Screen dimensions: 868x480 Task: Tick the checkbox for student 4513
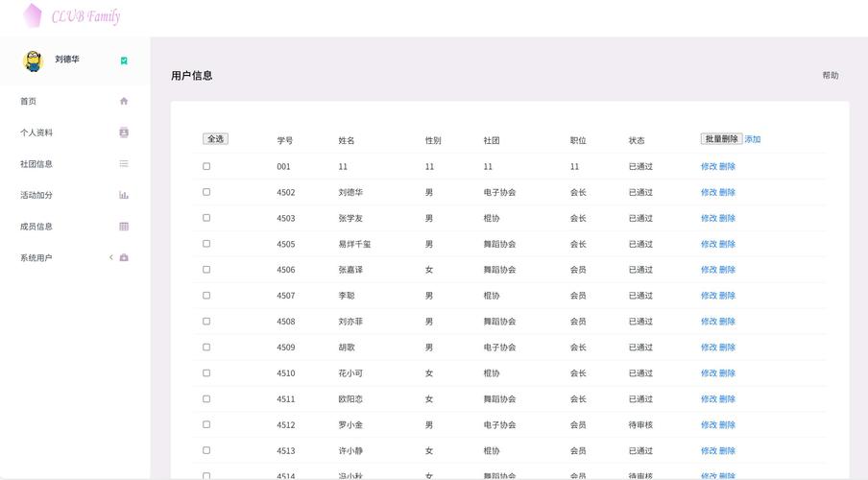206,450
